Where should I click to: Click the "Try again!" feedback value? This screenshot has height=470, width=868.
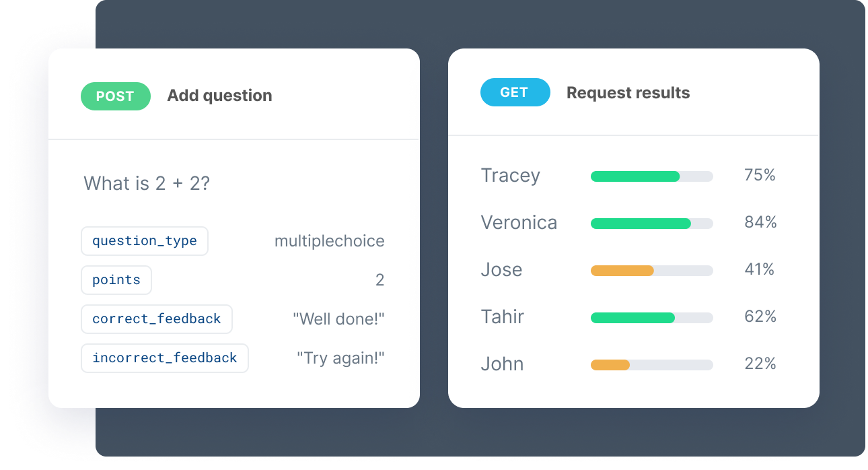click(x=340, y=358)
